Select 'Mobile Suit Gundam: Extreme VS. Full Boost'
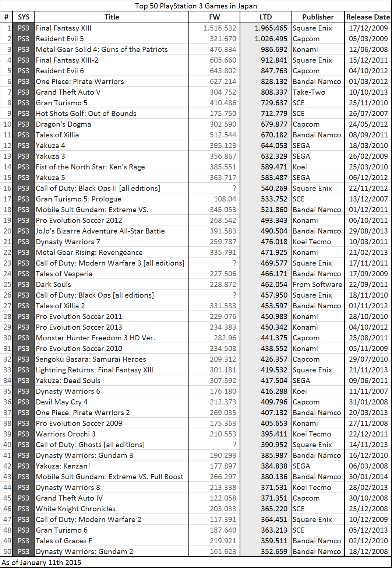 click(112, 477)
